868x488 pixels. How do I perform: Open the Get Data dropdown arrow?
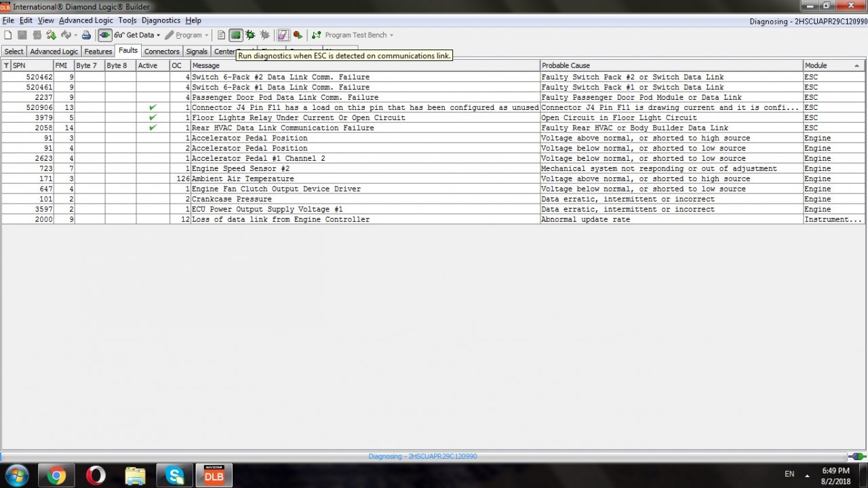click(x=159, y=35)
